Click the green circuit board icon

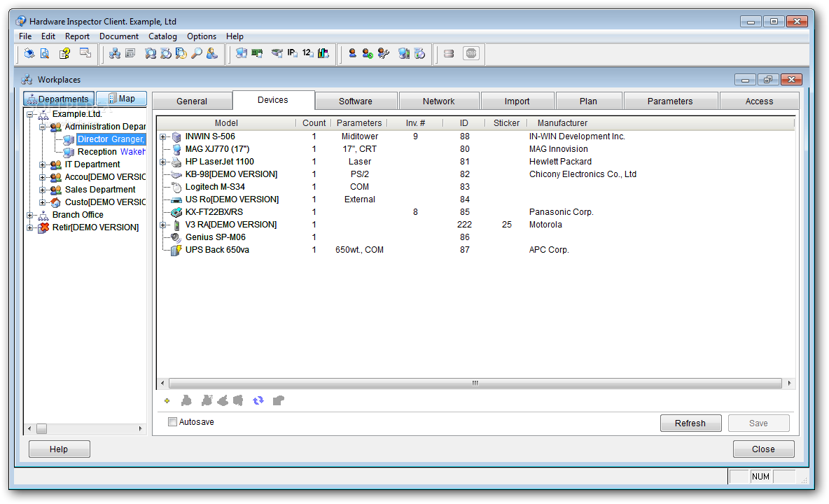[257, 53]
